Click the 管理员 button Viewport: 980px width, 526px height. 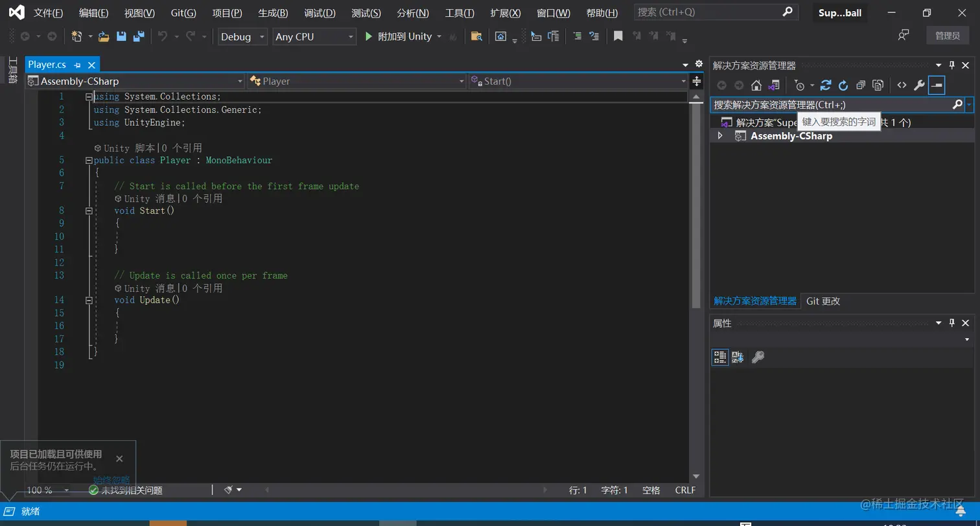pos(948,36)
